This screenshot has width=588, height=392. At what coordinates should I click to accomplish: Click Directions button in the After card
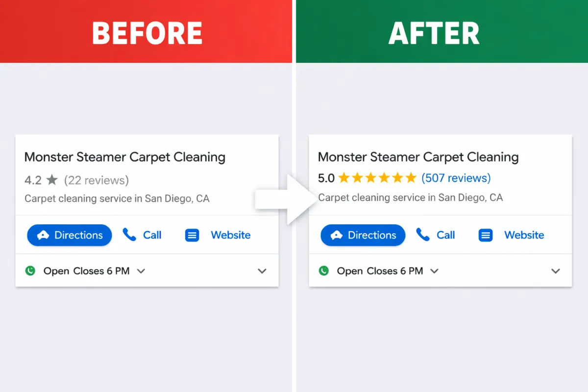[x=363, y=235]
